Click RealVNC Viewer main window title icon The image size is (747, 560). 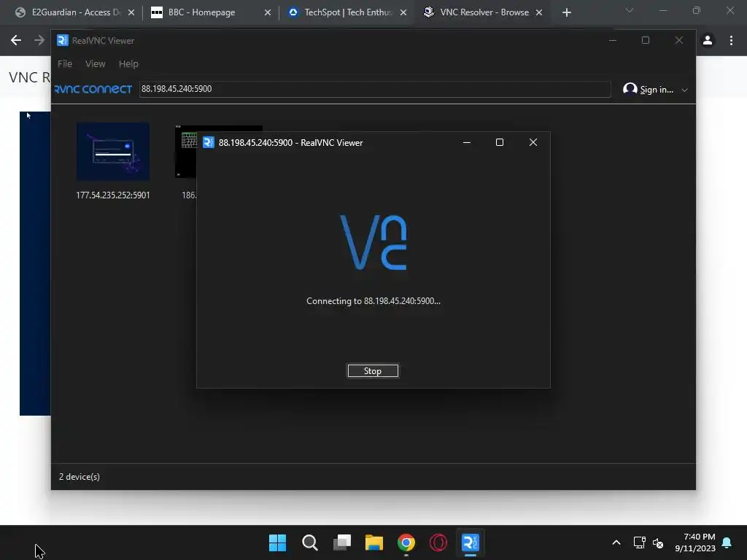(63, 41)
